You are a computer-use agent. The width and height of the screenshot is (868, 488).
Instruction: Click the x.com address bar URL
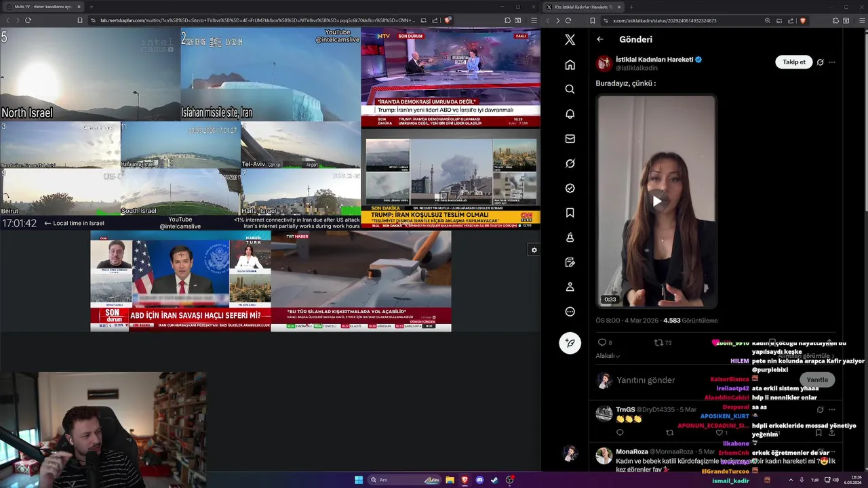pos(665,20)
